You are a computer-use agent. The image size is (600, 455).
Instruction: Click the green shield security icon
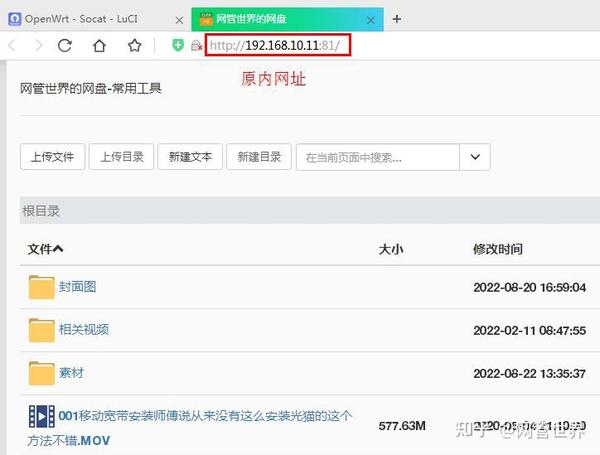(x=178, y=45)
